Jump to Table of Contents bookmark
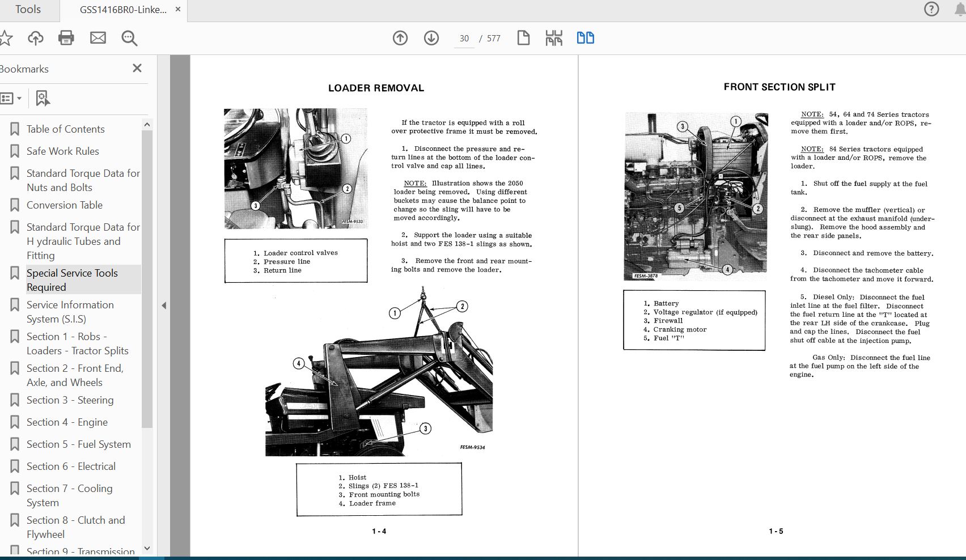Viewport: 966px width, 560px height. coord(65,129)
